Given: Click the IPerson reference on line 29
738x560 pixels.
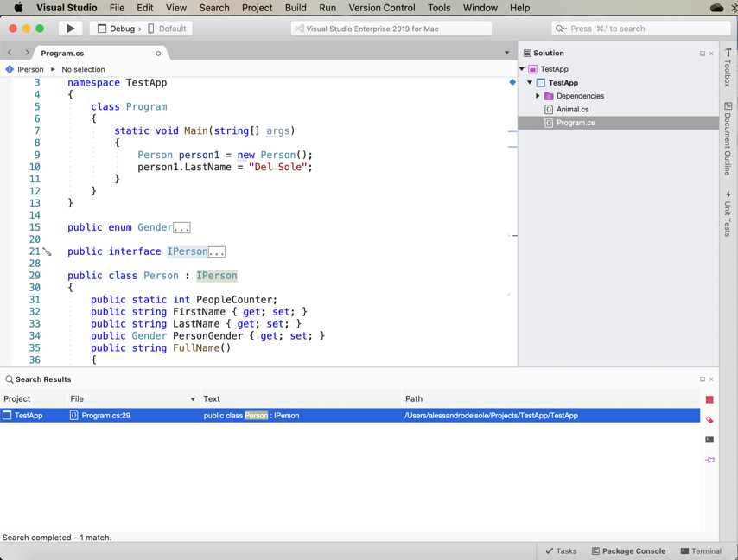Looking at the screenshot, I should pos(217,276).
